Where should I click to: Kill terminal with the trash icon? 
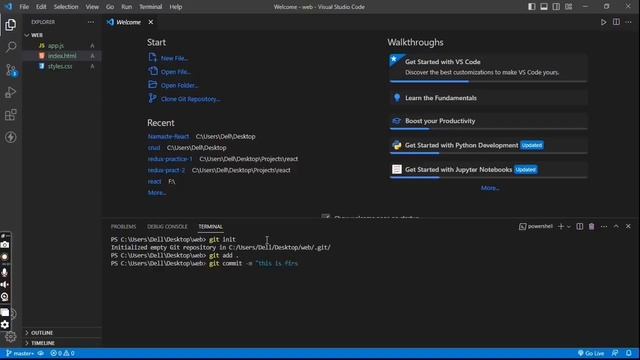coord(591,227)
